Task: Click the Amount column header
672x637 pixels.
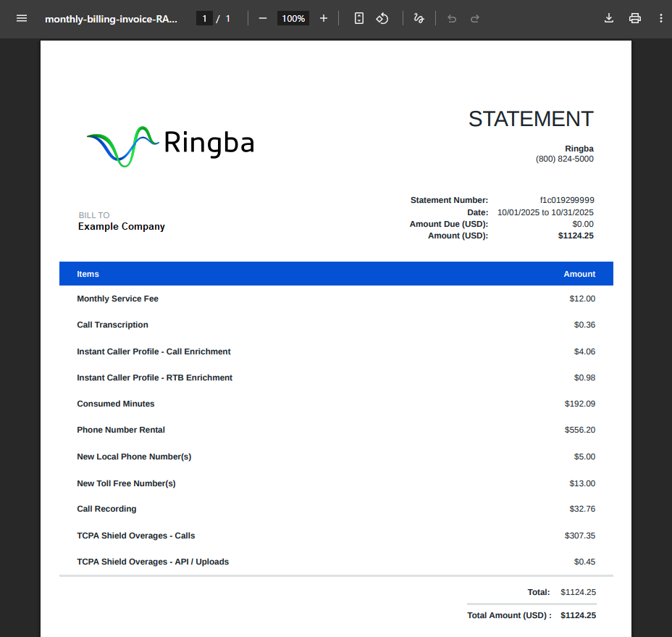Action: pos(579,274)
